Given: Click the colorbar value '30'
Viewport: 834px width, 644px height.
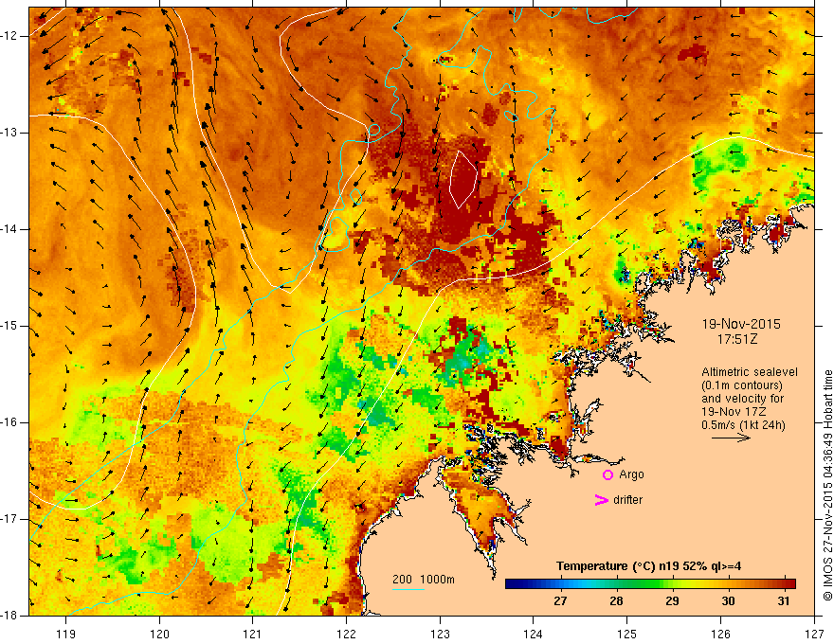Looking at the screenshot, I should [x=728, y=601].
